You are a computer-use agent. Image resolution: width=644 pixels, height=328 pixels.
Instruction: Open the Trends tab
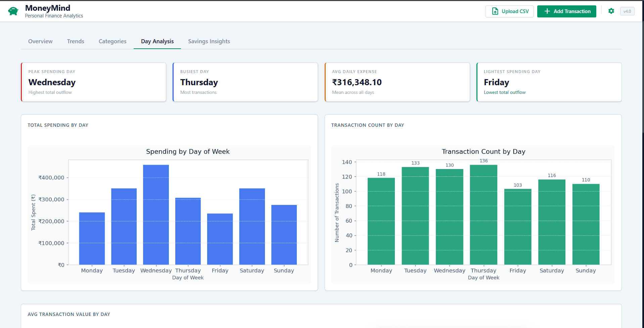(75, 41)
